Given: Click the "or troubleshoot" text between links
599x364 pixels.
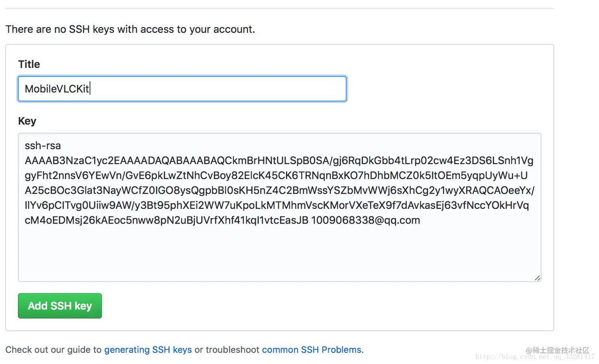Looking at the screenshot, I should pos(227,350).
